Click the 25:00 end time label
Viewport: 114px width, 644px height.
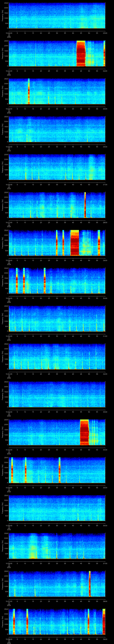105,109
